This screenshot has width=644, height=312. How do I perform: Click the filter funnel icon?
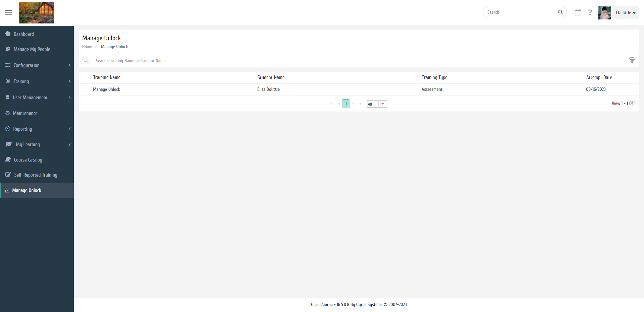point(632,61)
